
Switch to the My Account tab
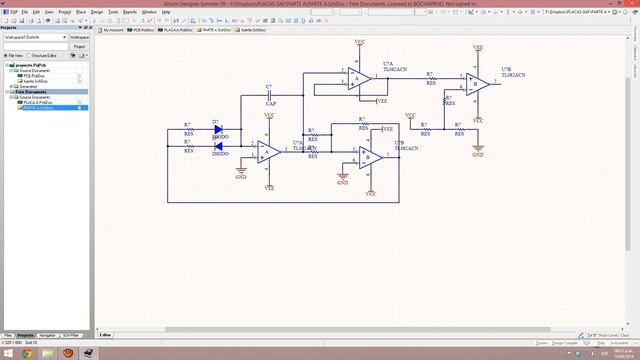(x=111, y=30)
